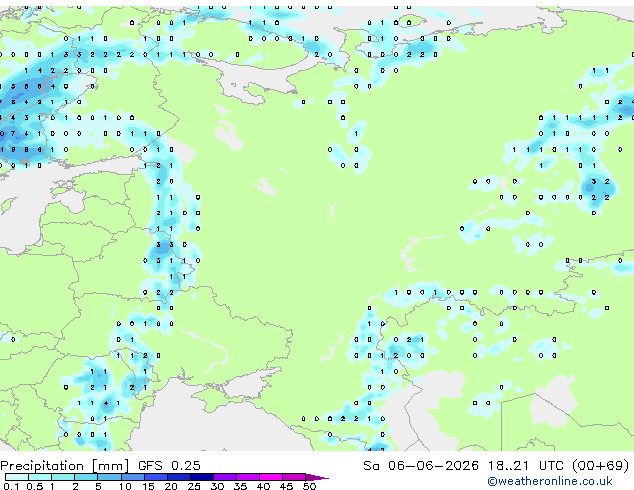This screenshot has height=490, width=634.
Task: Click legend label "10"
Action: pos(125,486)
